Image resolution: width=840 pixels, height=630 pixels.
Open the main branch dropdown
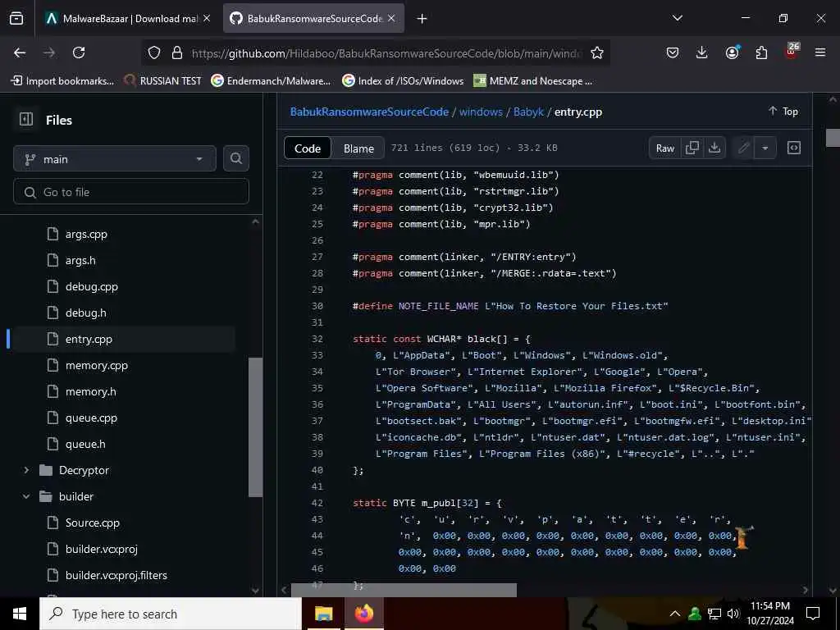point(115,159)
